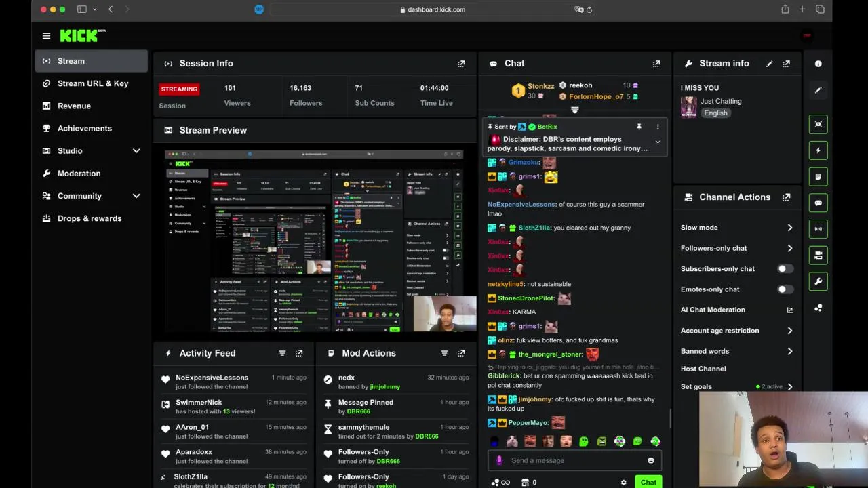Click the Send a message input

point(574,460)
